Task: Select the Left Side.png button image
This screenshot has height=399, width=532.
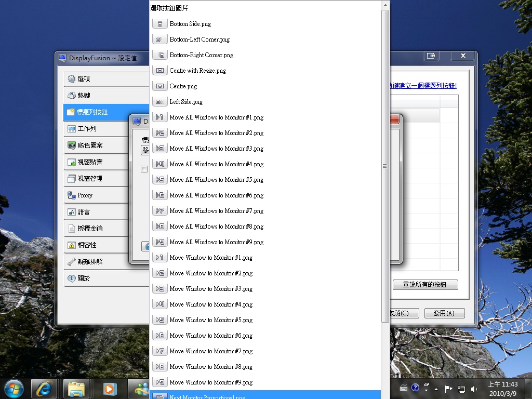Action: [x=186, y=102]
